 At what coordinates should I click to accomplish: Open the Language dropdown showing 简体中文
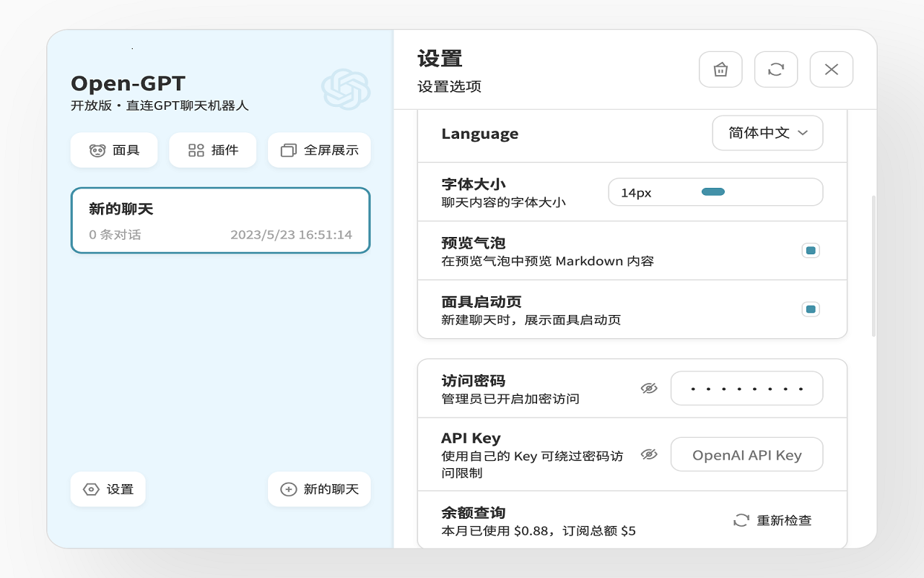tap(767, 133)
